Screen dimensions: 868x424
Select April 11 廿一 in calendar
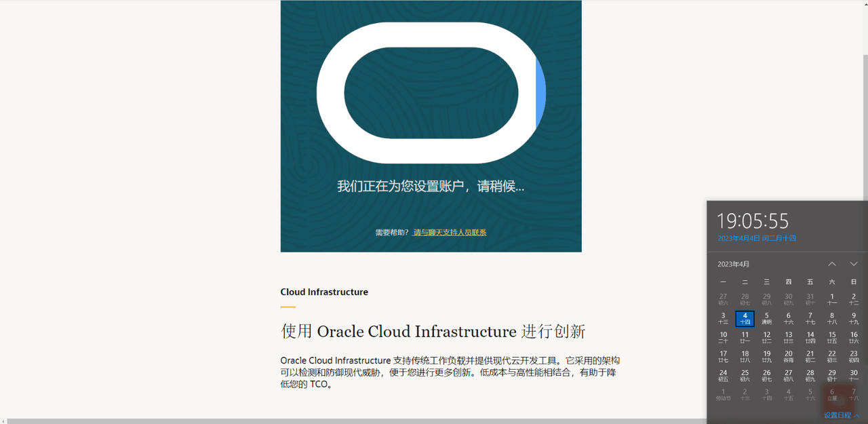pos(745,337)
